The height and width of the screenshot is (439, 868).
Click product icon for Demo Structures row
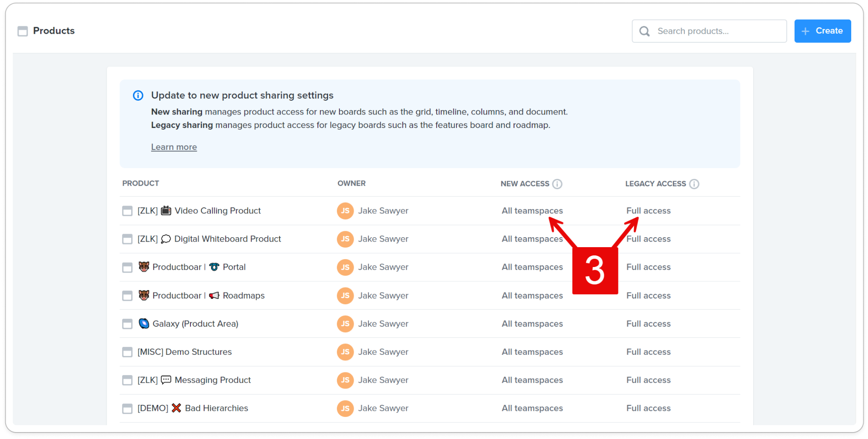pyautogui.click(x=127, y=352)
